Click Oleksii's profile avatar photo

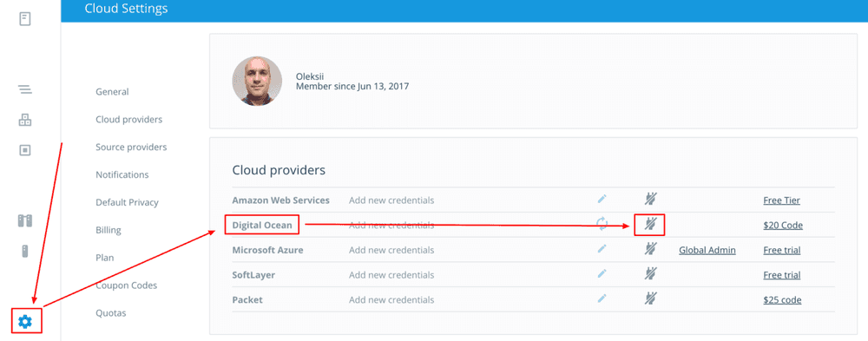coord(257,81)
